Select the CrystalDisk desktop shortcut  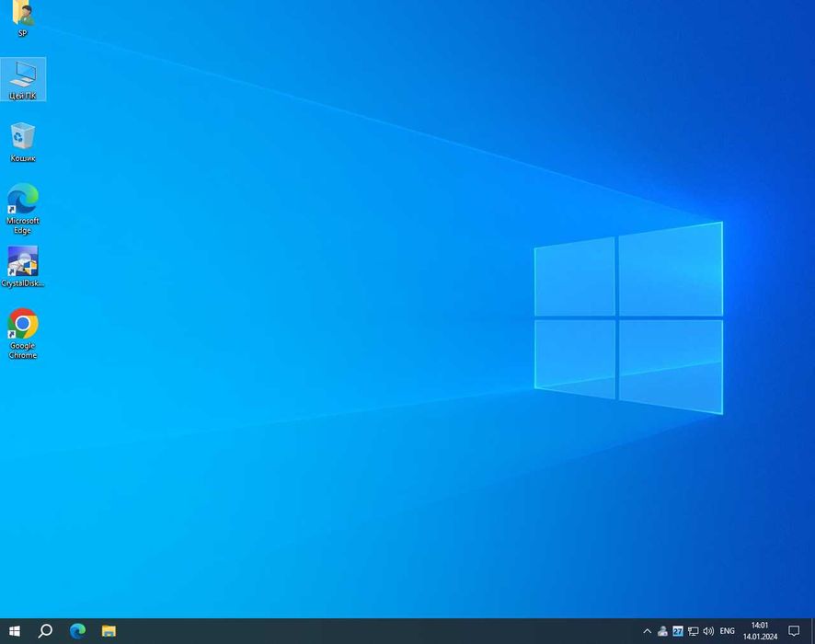pyautogui.click(x=23, y=266)
